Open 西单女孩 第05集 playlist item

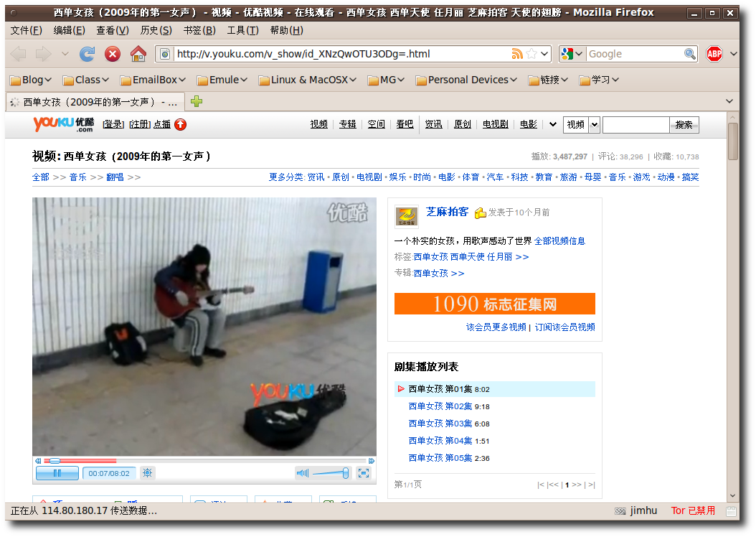click(440, 458)
